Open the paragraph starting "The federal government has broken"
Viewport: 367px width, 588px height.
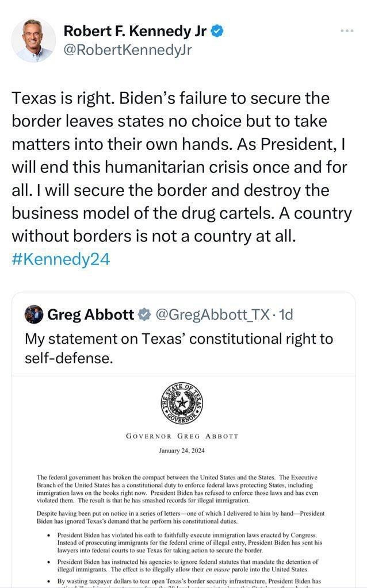coord(179,489)
